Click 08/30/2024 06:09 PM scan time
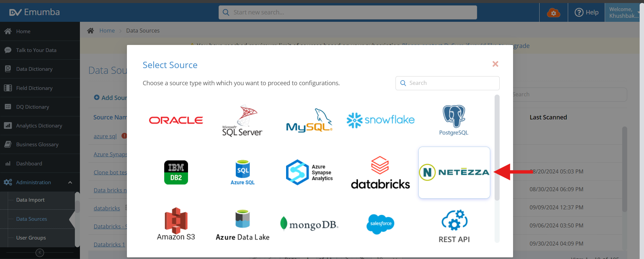The image size is (644, 259). pyautogui.click(x=556, y=190)
